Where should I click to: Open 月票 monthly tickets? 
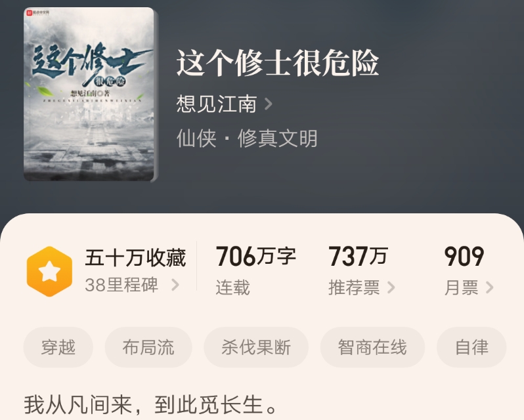pyautogui.click(x=461, y=287)
